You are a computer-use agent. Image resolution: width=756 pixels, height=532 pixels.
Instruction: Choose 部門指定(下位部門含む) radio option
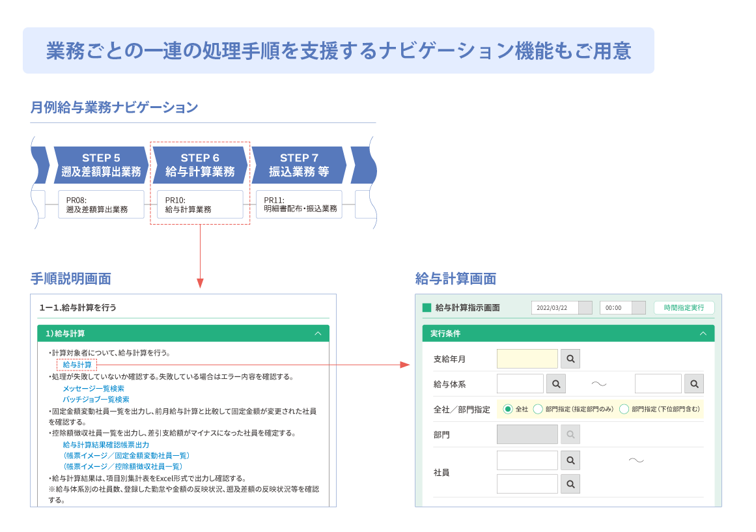[x=624, y=409]
